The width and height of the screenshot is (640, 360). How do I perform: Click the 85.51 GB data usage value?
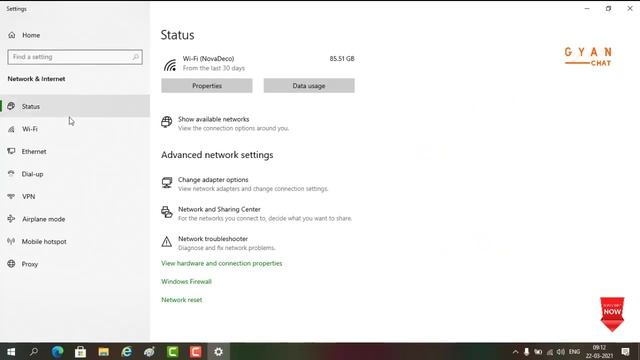point(342,59)
